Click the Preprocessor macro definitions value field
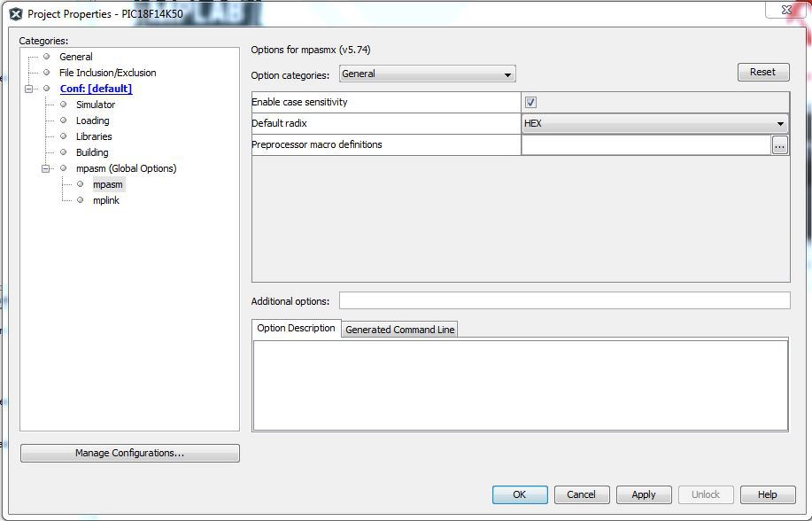812x521 pixels. pyautogui.click(x=646, y=145)
